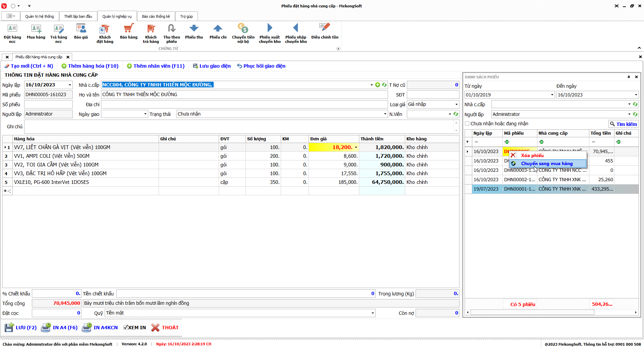The image size is (644, 348).
Task: Click the Ghi chú notes text field
Action: tap(238, 127)
